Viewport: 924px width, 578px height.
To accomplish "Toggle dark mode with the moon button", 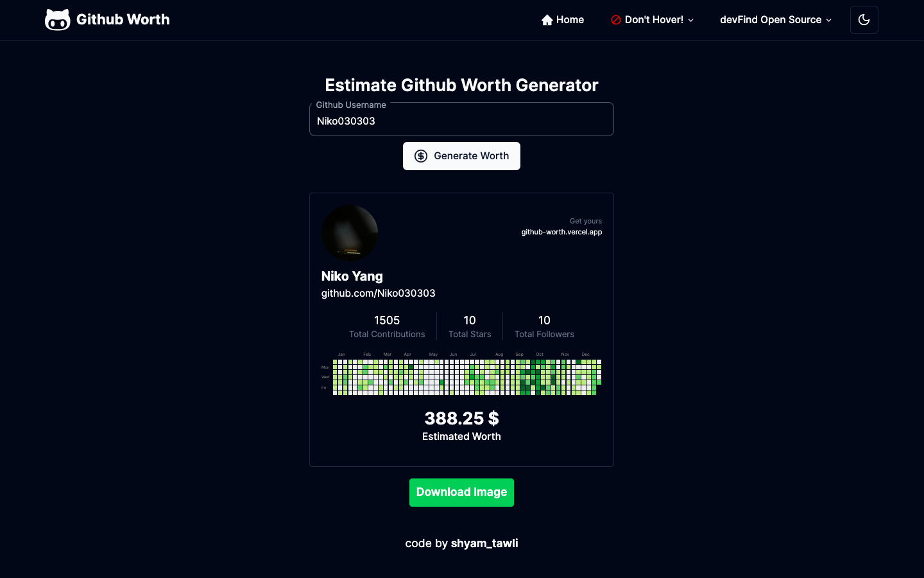I will point(864,20).
